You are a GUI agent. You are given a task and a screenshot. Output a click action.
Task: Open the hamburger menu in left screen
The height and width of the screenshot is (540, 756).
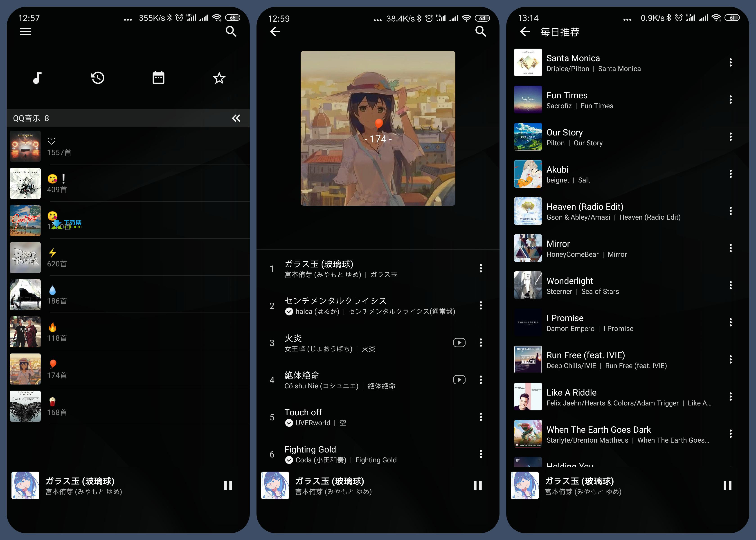click(25, 31)
